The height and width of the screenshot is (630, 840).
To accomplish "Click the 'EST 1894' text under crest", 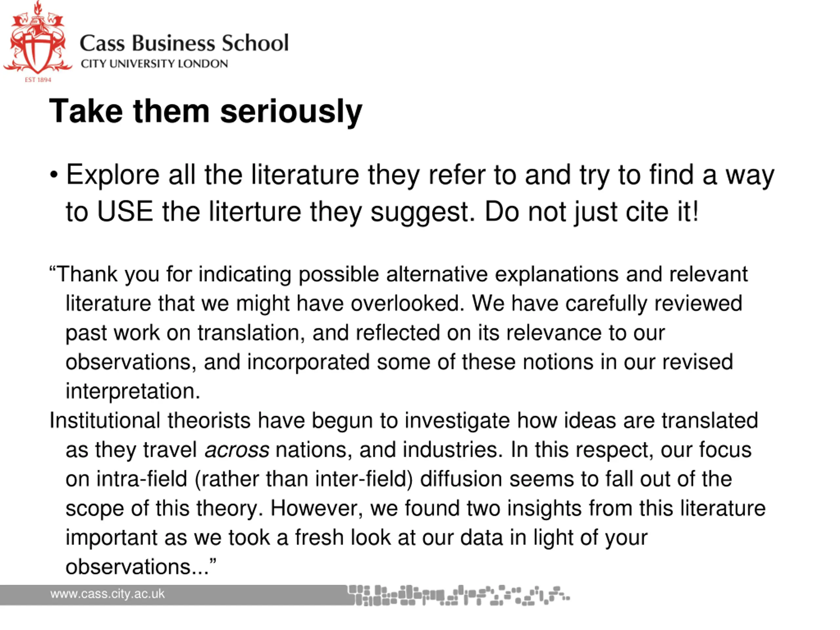I will point(38,79).
